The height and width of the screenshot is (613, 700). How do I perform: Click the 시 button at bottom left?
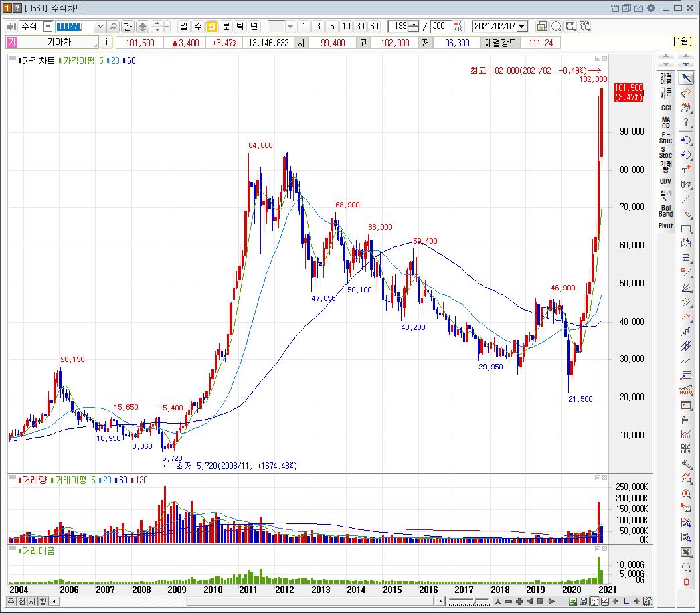pos(32,602)
